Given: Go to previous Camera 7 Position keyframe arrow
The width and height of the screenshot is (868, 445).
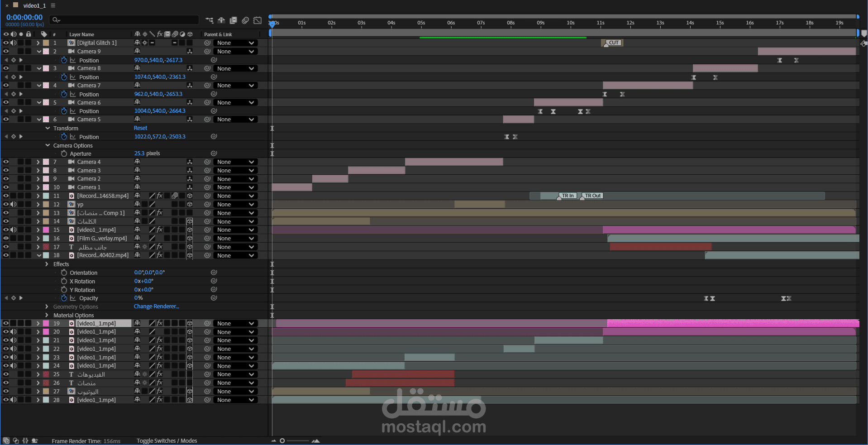Looking at the screenshot, I should pos(6,94).
